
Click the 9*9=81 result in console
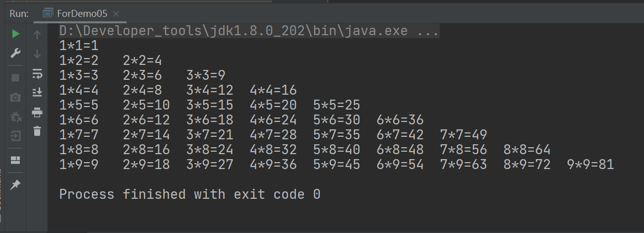click(590, 165)
